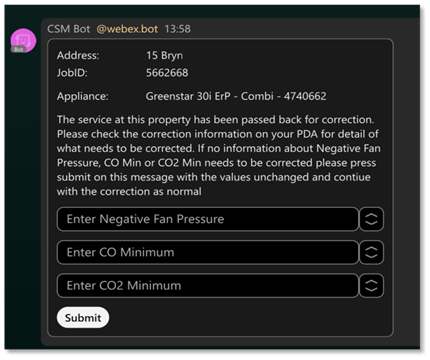Decrease CO Minimum with down arrow
Image resolution: width=430 pixels, height=360 pixels.
coord(371,256)
